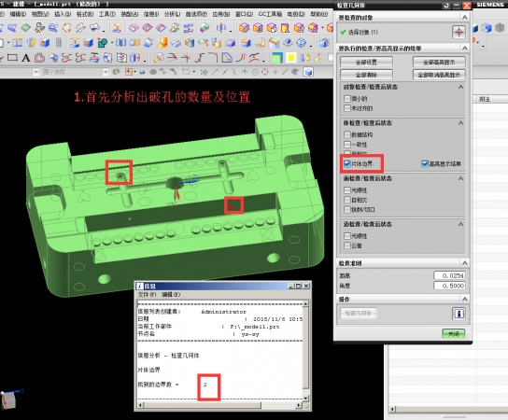The width and height of the screenshot is (508, 420).
Task: Collapse the 要检查的对象 section
Action: click(x=465, y=17)
